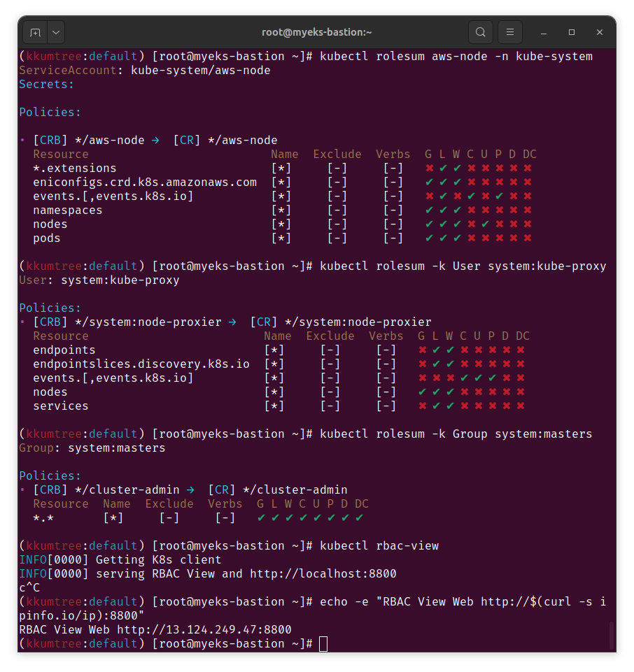Click the Group: system:masters line

point(92,448)
